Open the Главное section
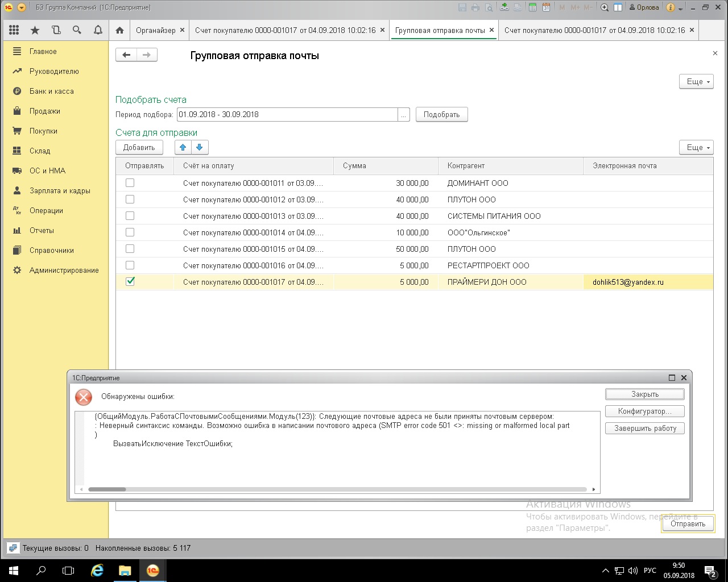The height and width of the screenshot is (582, 728). (43, 51)
